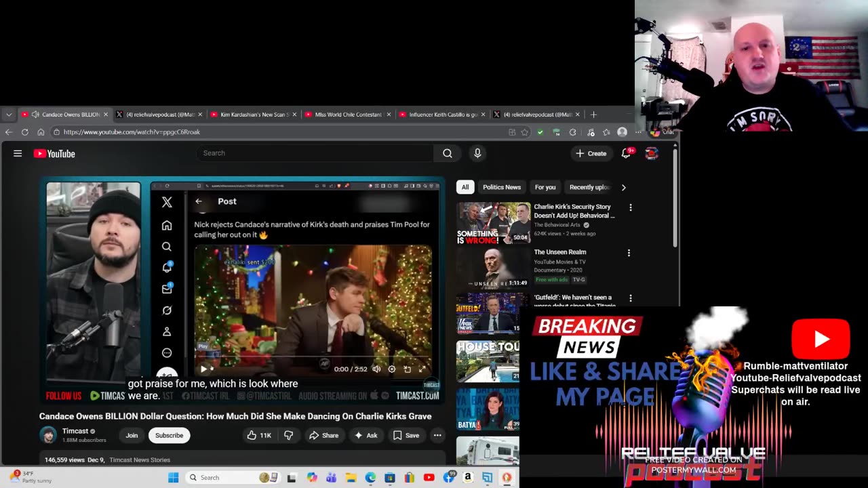Show more filter chips with the right chevron
868x488 pixels.
[623, 187]
